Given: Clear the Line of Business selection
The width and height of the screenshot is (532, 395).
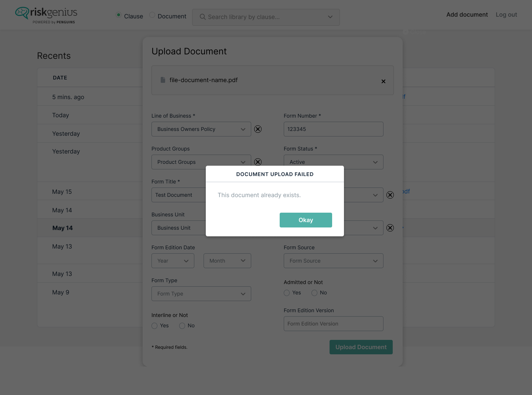Looking at the screenshot, I should [258, 129].
